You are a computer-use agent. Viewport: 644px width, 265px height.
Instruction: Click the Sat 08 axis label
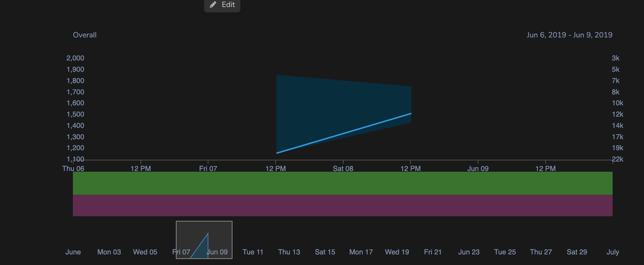tap(343, 169)
